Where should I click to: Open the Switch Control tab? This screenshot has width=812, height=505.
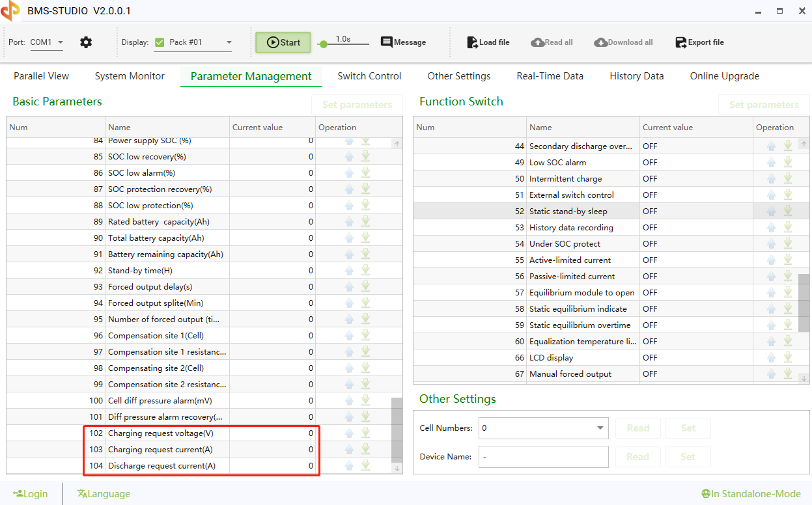(x=369, y=76)
